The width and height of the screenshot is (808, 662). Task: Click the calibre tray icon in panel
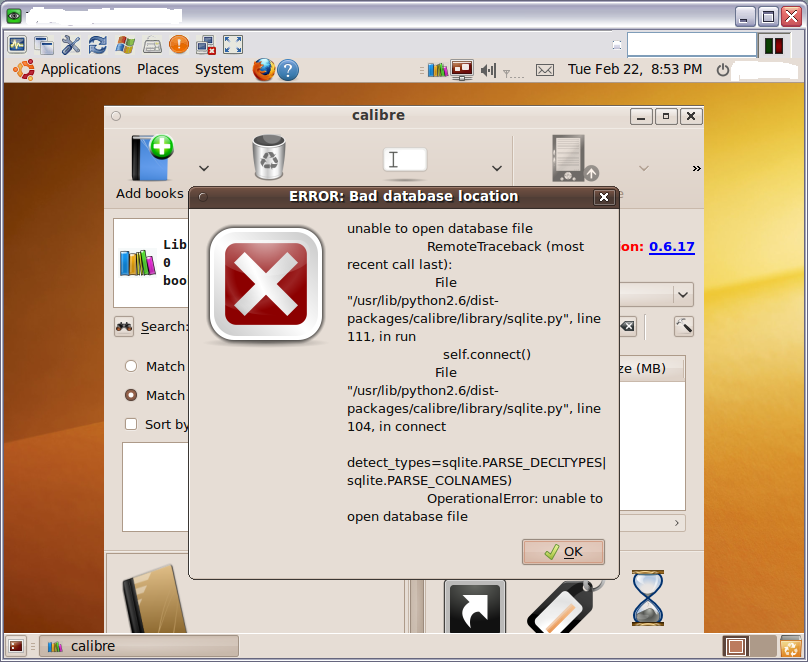437,70
